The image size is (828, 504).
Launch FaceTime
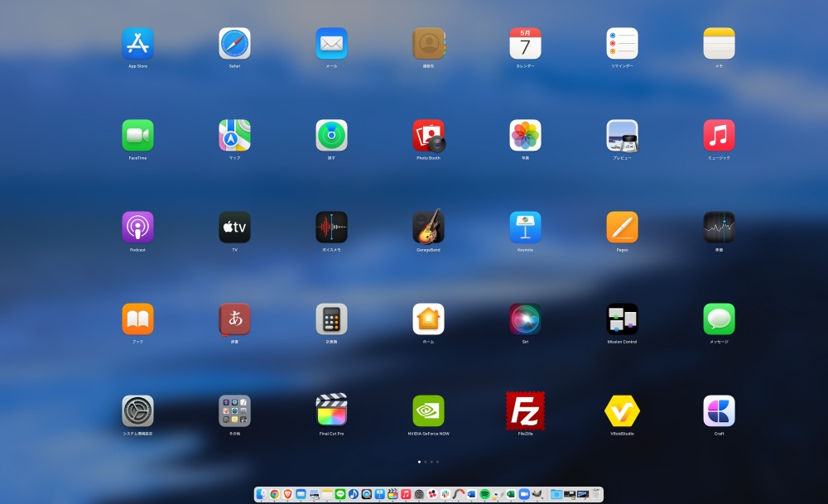[x=137, y=135]
